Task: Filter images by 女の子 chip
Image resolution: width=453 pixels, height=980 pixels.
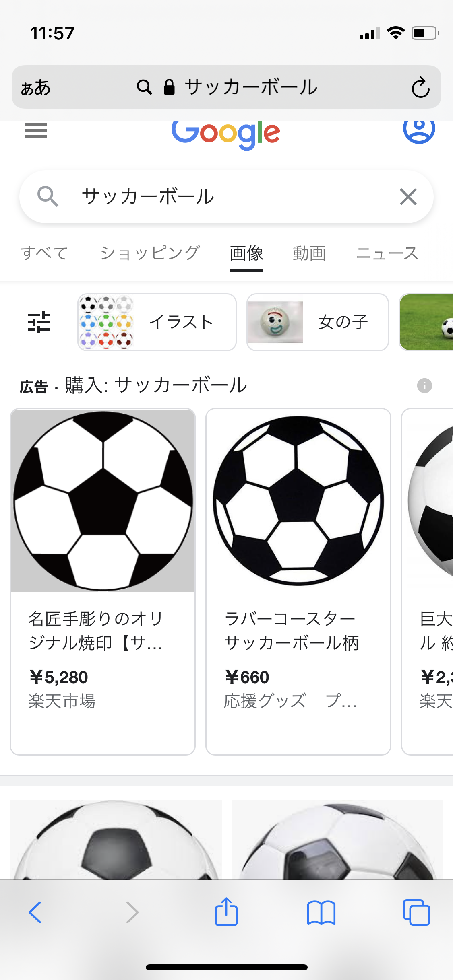Action: click(317, 322)
